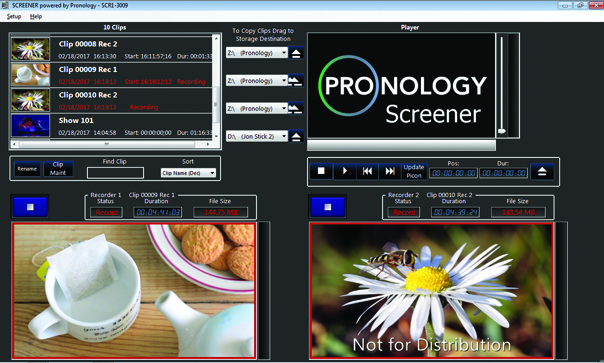Stop Recorder 1 with blue stop button
604x363 pixels.
[30, 207]
